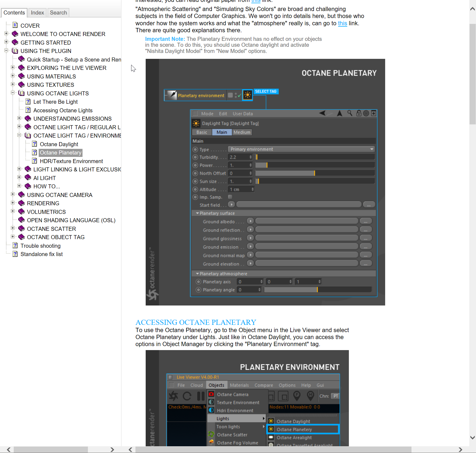The image size is (476, 453).
Task: Click the vertical scrollbar thumb
Action: (473, 74)
